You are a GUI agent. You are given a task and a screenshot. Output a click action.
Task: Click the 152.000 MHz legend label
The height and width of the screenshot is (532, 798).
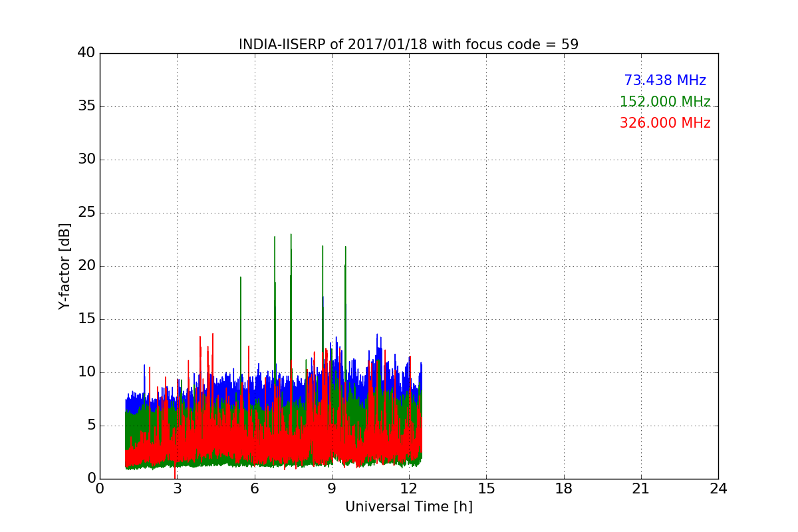665,102
